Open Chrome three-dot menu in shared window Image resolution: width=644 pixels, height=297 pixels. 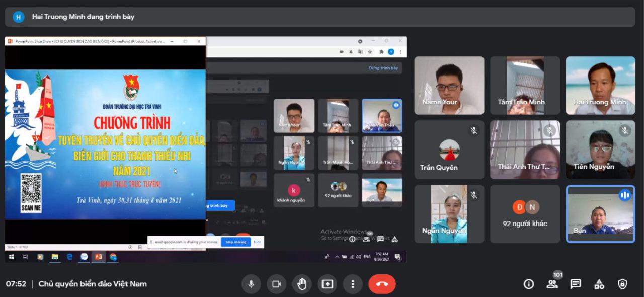tap(400, 51)
